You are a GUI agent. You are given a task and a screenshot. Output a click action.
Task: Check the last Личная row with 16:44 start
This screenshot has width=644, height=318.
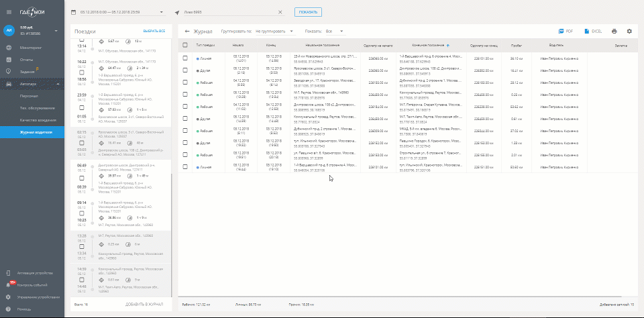click(x=185, y=167)
